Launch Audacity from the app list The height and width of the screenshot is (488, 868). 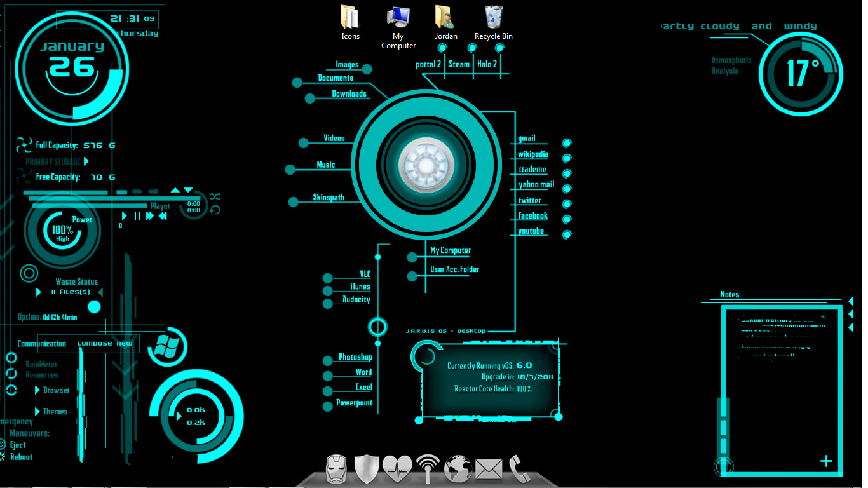(x=356, y=300)
